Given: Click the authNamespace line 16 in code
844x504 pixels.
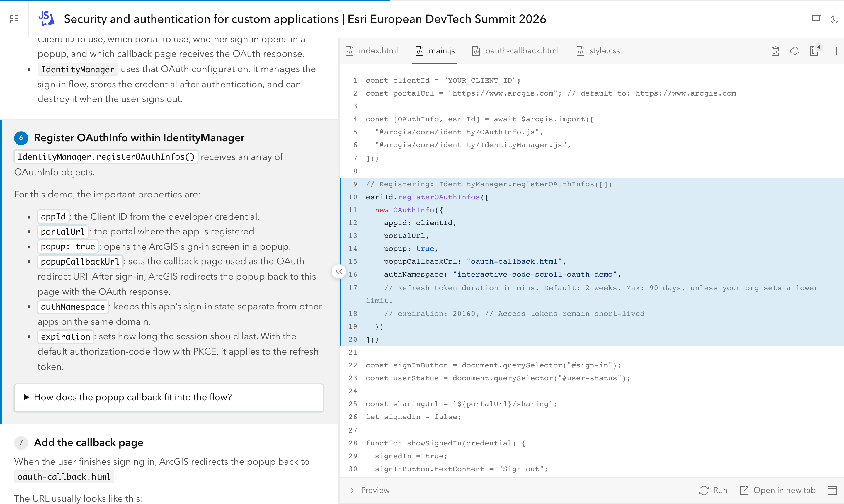Looking at the screenshot, I should tap(503, 274).
